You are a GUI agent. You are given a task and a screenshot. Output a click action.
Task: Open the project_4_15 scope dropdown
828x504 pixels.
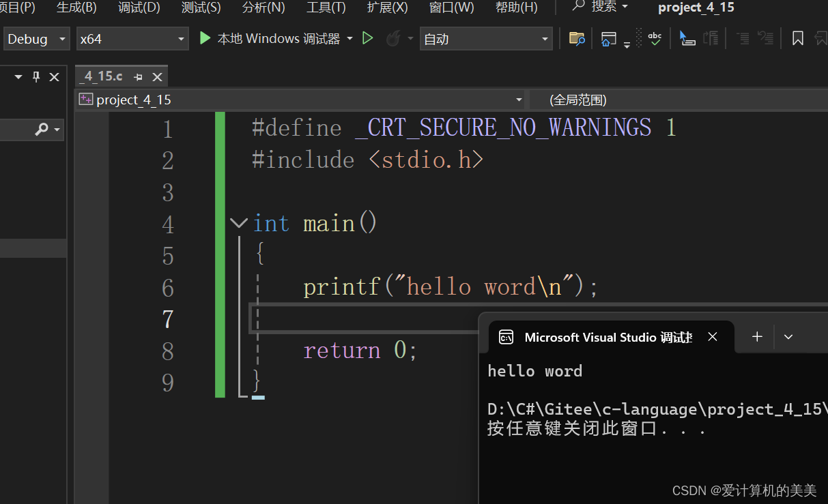[301, 100]
